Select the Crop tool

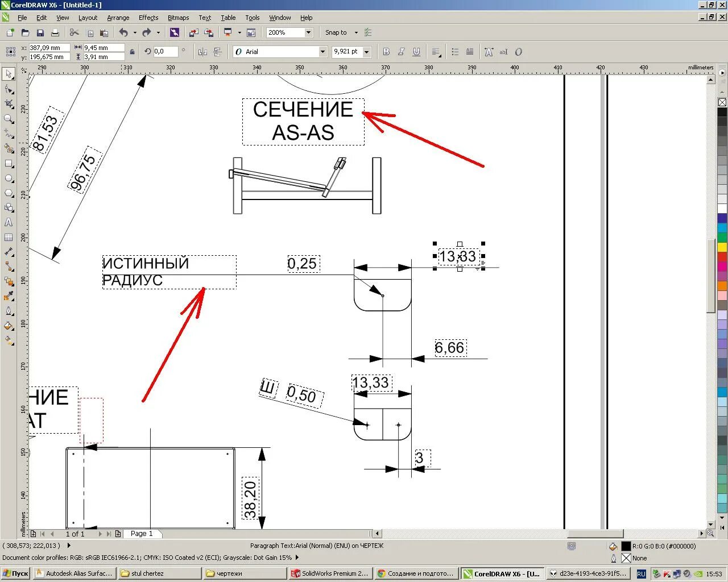coord(9,104)
